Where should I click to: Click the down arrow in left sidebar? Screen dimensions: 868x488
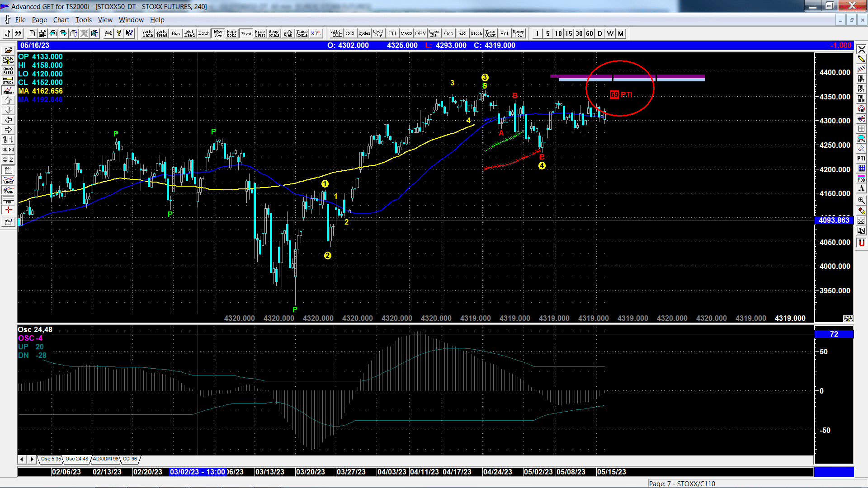click(x=8, y=110)
